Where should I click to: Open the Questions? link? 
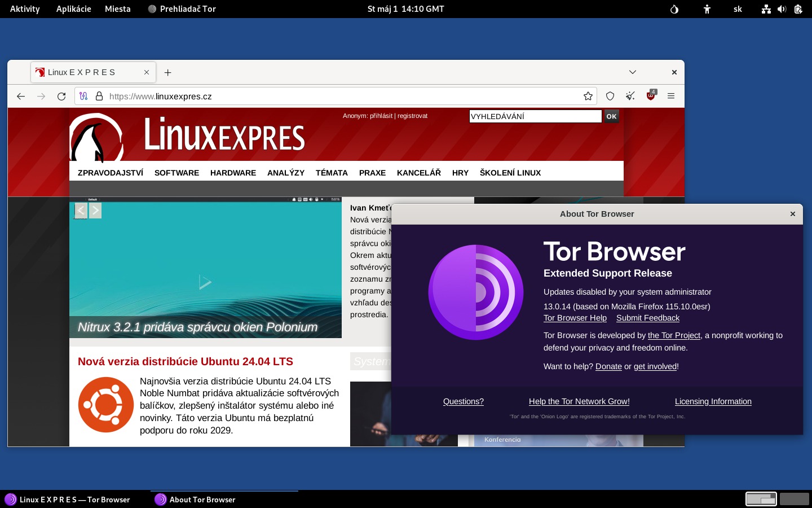[464, 401]
